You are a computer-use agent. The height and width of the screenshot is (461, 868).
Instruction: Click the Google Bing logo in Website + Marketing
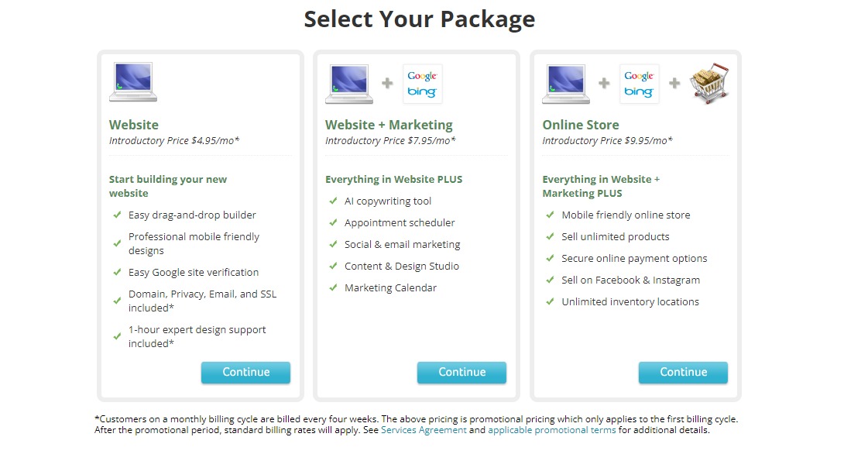click(422, 83)
